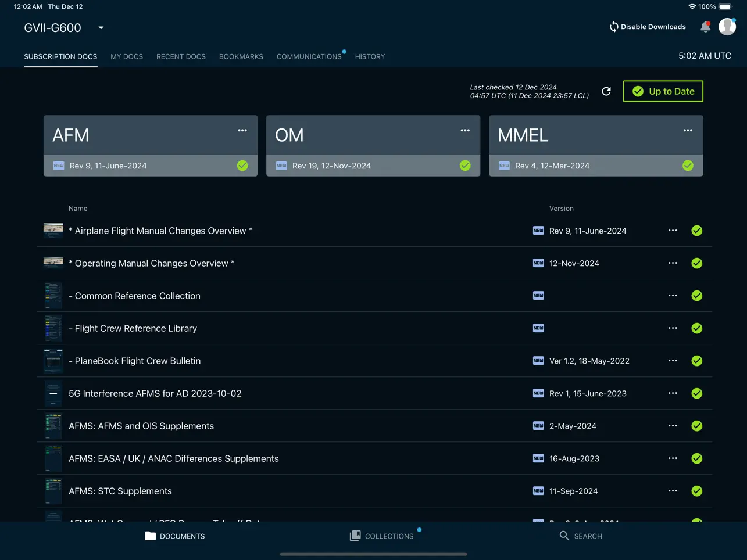Click thumbnail of Operating Manual Changes Overview
Screen dimensions: 747x560
pyautogui.click(x=53, y=263)
